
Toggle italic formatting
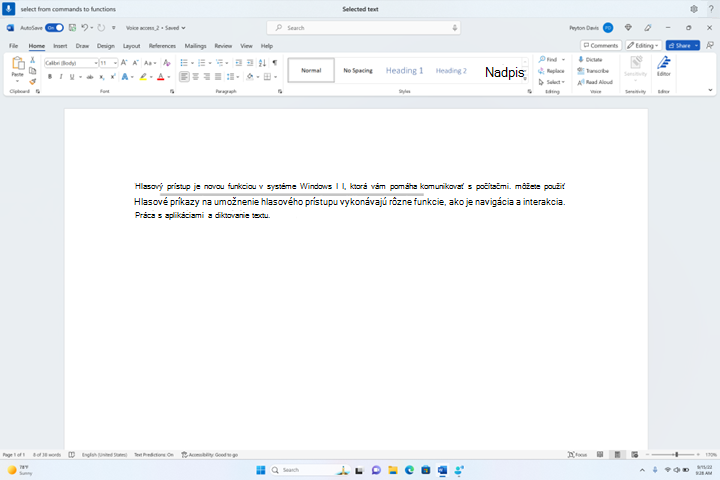click(61, 77)
